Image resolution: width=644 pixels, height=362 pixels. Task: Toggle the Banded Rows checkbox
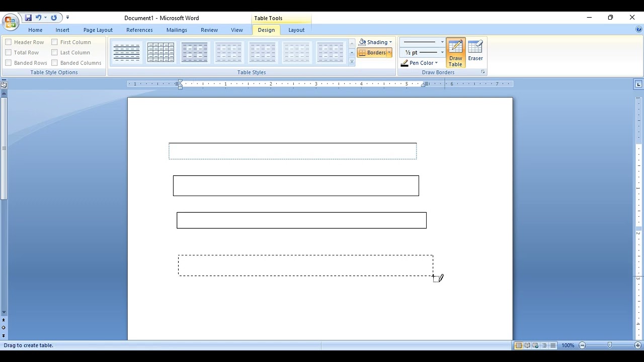pyautogui.click(x=8, y=63)
